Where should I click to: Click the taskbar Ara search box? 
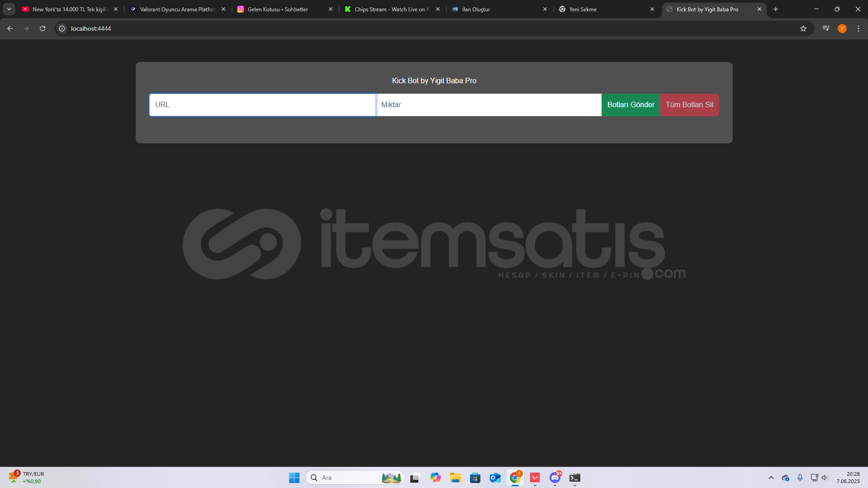tap(355, 478)
